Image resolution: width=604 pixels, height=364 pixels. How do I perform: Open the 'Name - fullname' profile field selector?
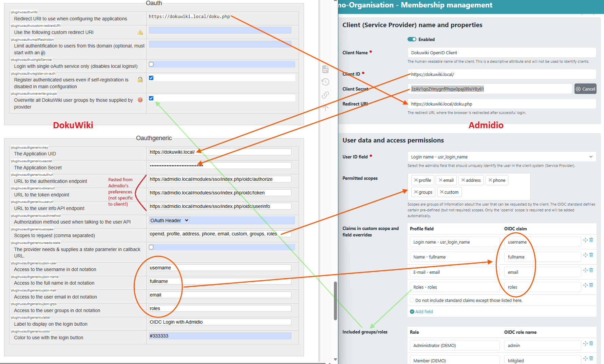click(x=454, y=257)
